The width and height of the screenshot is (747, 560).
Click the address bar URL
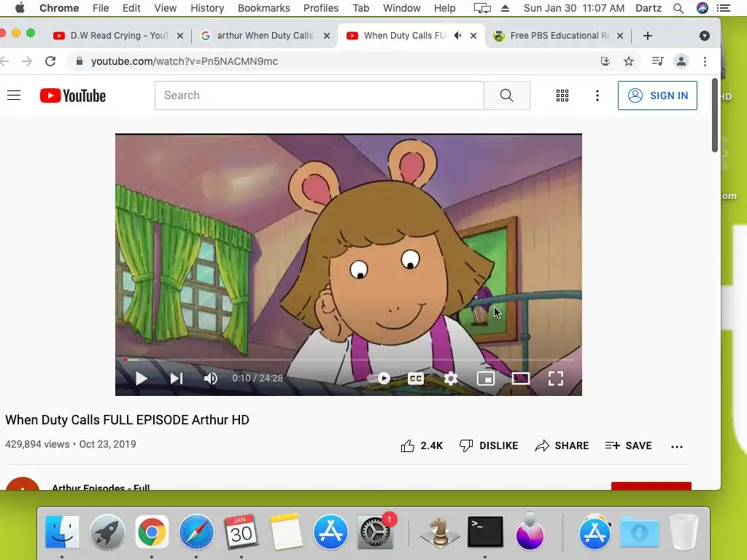(x=185, y=61)
